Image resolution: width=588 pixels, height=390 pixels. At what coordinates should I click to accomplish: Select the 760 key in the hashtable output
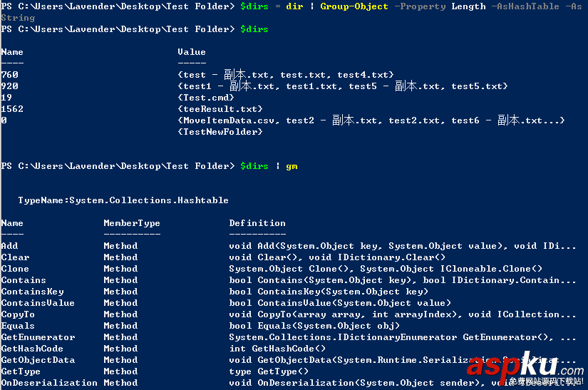pos(10,75)
